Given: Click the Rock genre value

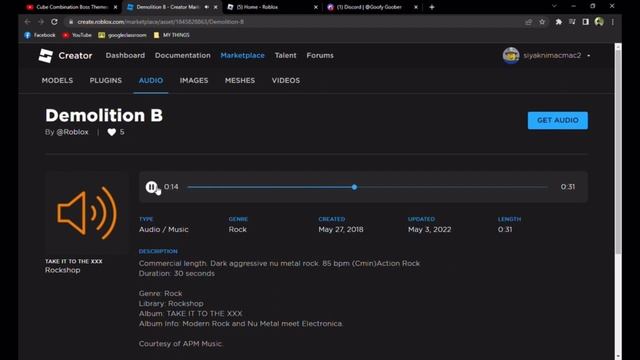Looking at the screenshot, I should [238, 229].
